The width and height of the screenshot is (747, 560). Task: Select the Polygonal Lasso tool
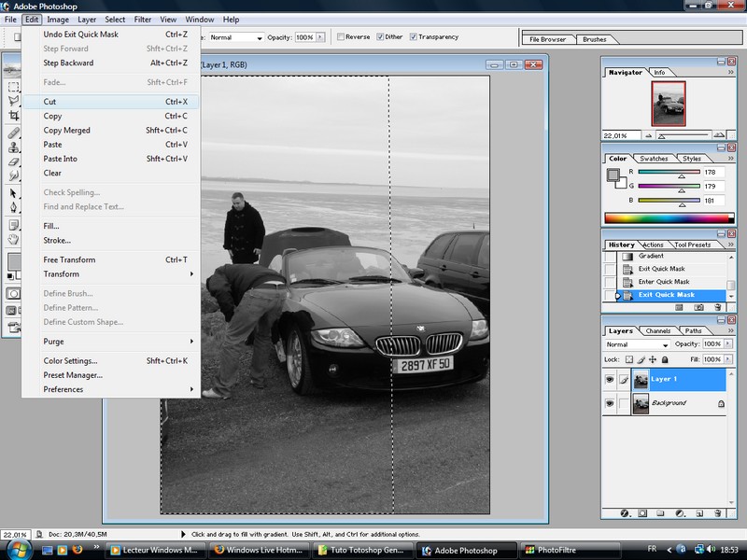pos(13,101)
